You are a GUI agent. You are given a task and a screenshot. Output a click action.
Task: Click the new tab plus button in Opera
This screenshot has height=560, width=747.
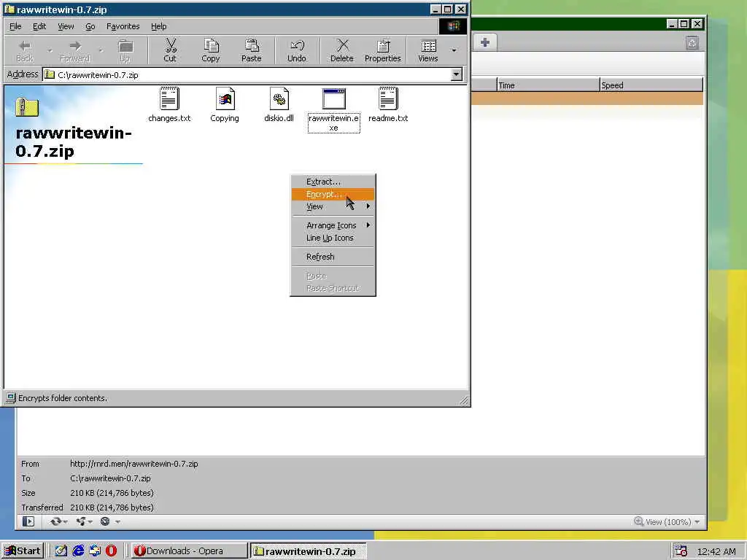485,42
